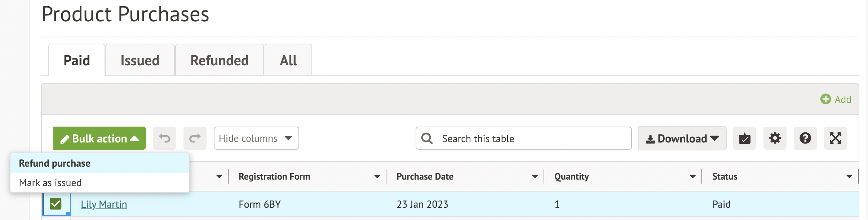Open the Lily Martin link
The width and height of the screenshot is (868, 220).
pyautogui.click(x=104, y=204)
